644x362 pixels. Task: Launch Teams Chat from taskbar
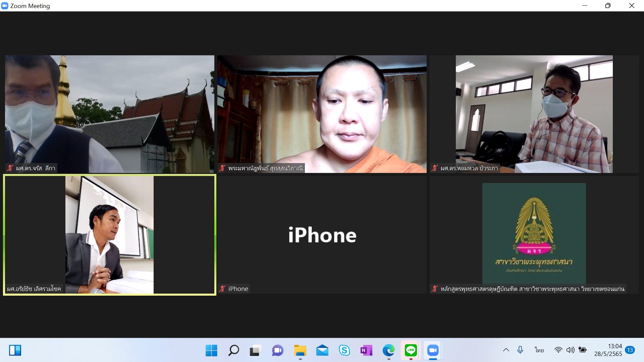click(278, 351)
